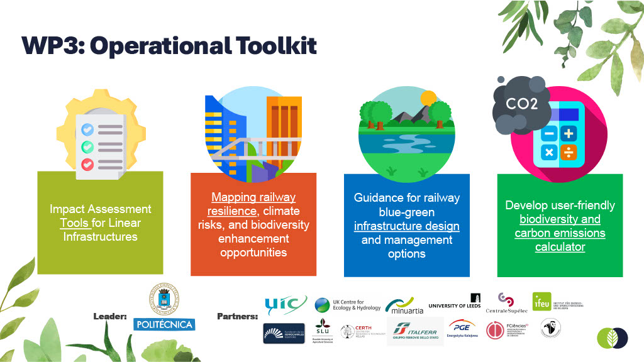Click the CentraleSupélec logo
Screen dimensions: 644x362
(x=506, y=303)
